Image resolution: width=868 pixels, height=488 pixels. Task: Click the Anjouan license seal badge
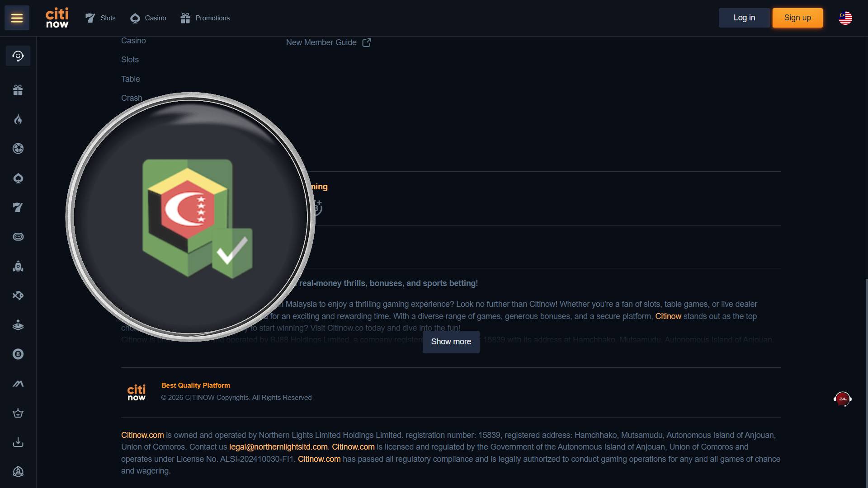[197, 219]
